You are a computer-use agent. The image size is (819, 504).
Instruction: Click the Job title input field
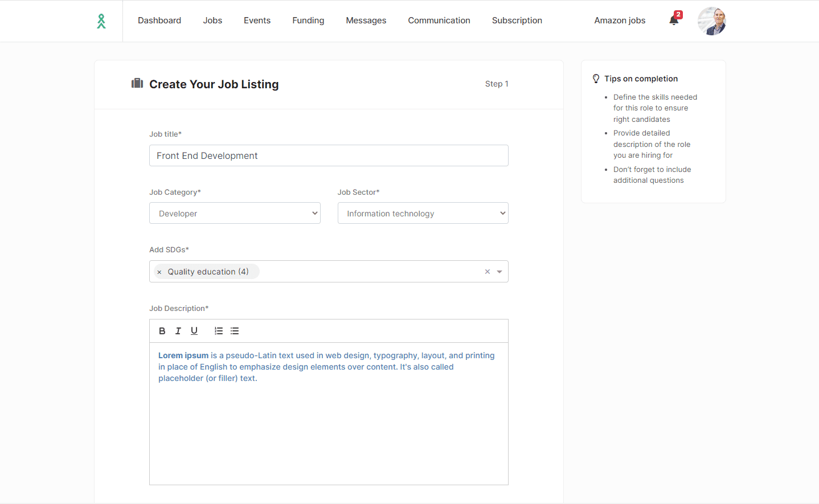click(x=329, y=155)
